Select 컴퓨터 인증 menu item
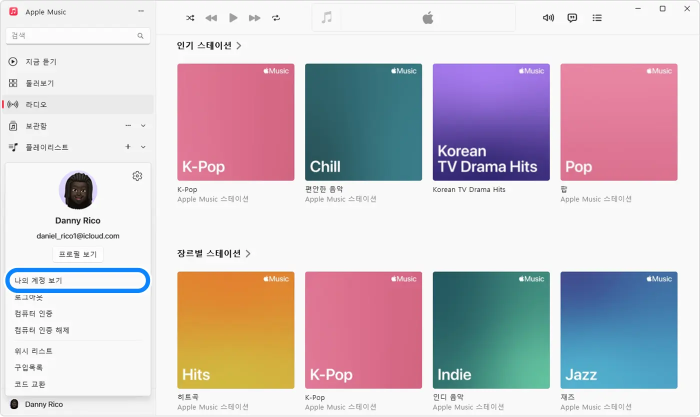 pyautogui.click(x=33, y=313)
